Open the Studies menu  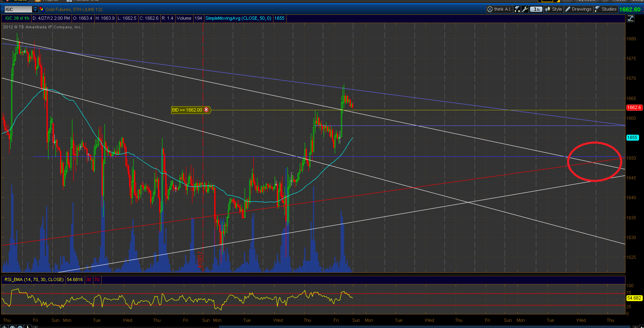tap(606, 9)
